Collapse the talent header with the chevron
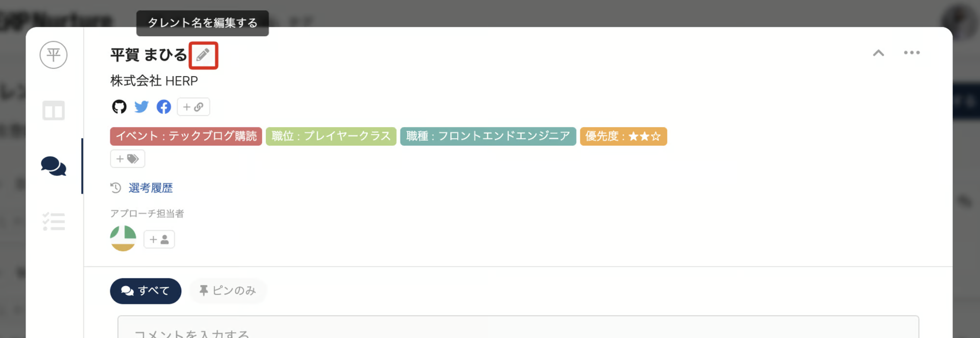980x338 pixels. [x=878, y=53]
